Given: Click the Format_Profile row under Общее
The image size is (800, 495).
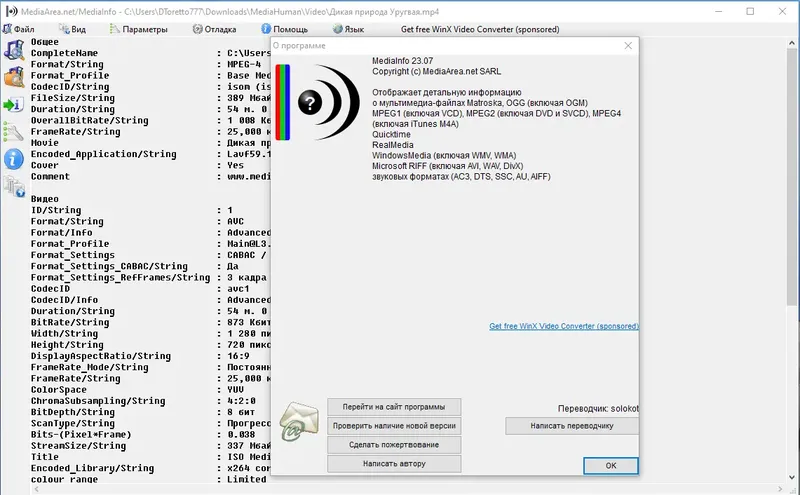Looking at the screenshot, I should tap(151, 76).
